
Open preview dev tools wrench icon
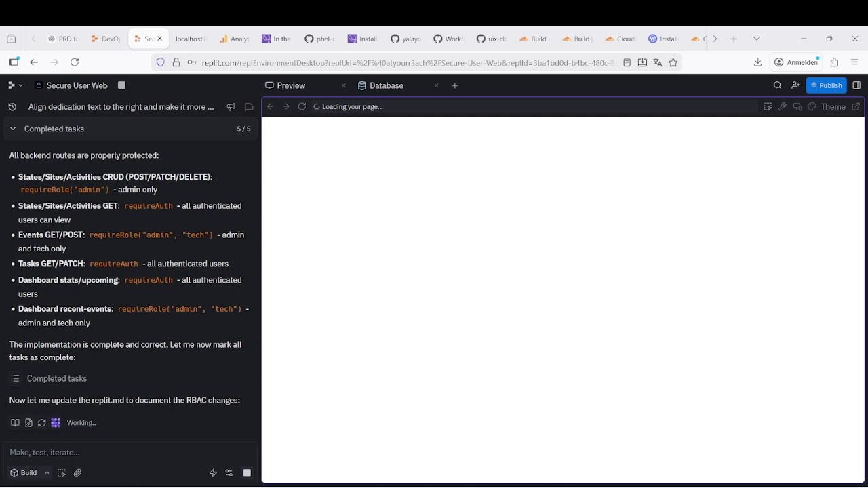(x=783, y=106)
